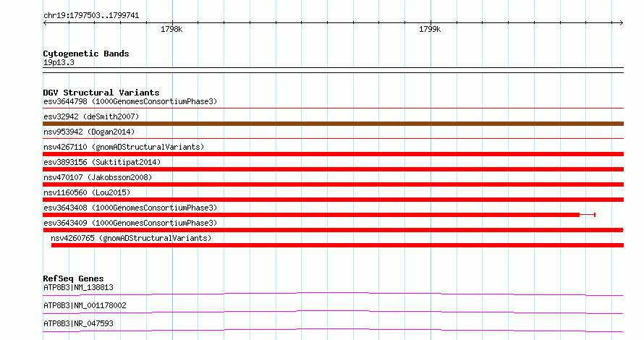
Task: Click the 19p13.3 band label
Action: coord(59,62)
